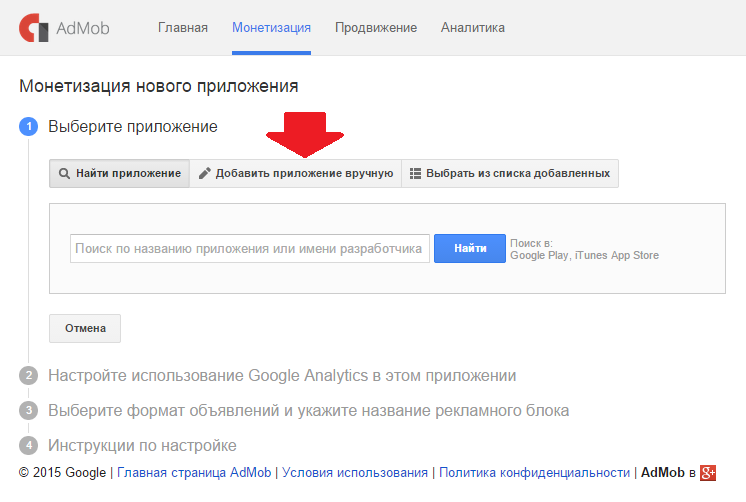Viewport: 746px width, 502px height.
Task: Open Политика конфиденциальности link
Action: coord(534,472)
